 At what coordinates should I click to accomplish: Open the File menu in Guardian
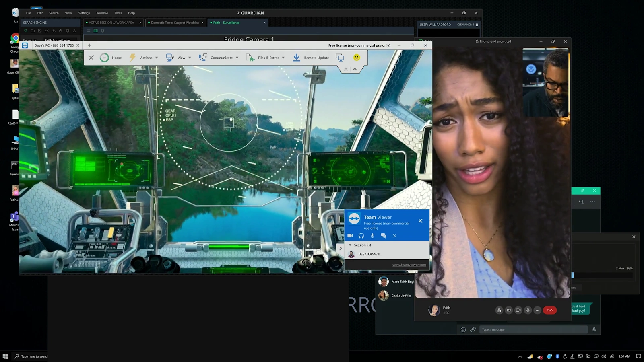click(x=29, y=13)
